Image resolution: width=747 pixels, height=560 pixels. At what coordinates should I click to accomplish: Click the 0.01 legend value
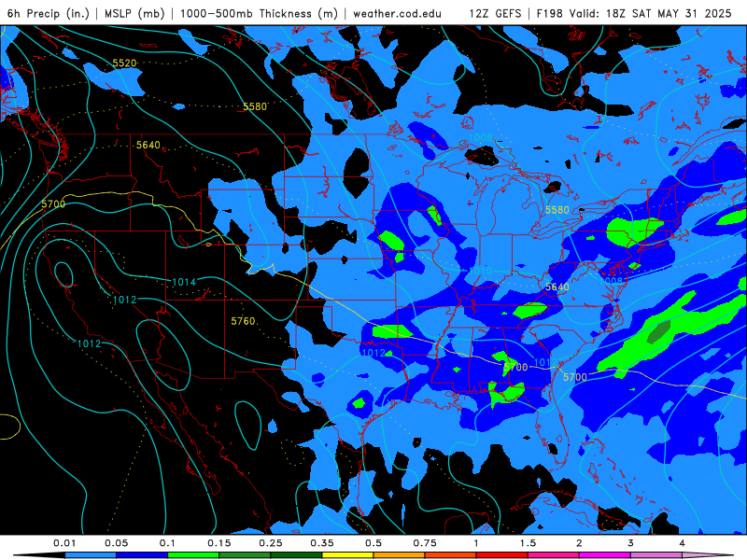click(64, 543)
